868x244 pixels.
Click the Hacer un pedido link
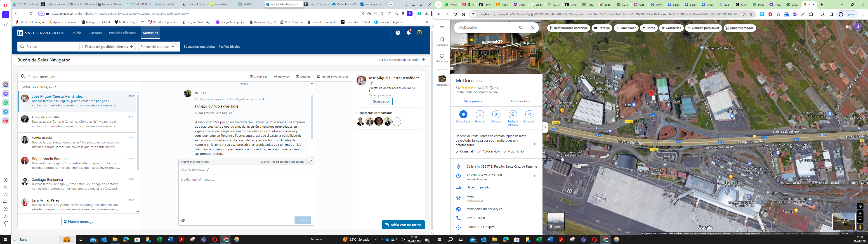(478, 187)
